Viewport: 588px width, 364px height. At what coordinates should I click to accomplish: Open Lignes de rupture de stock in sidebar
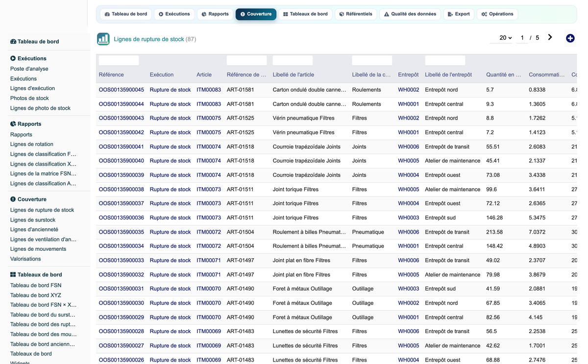coord(42,210)
